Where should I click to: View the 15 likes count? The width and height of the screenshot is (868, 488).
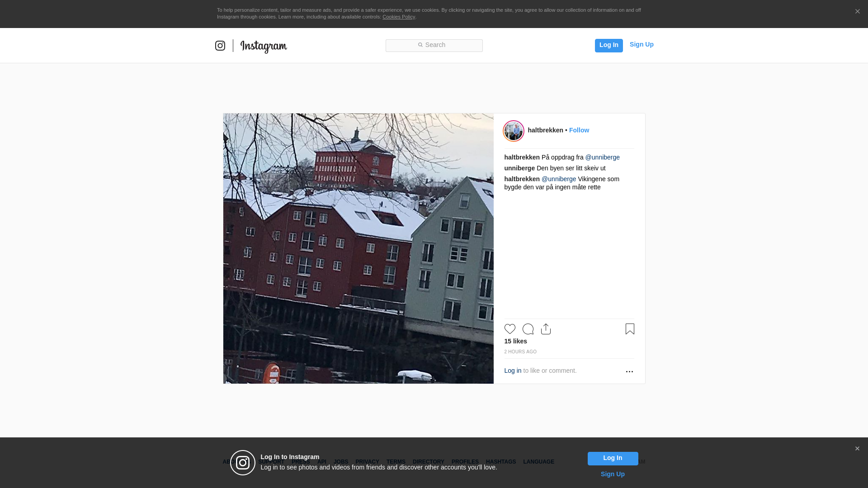point(515,341)
